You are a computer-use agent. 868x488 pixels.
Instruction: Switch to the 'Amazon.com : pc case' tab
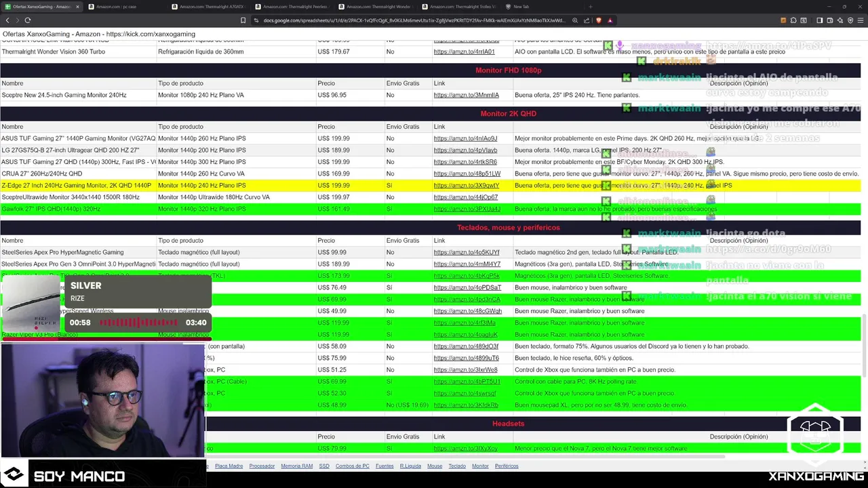[125, 7]
